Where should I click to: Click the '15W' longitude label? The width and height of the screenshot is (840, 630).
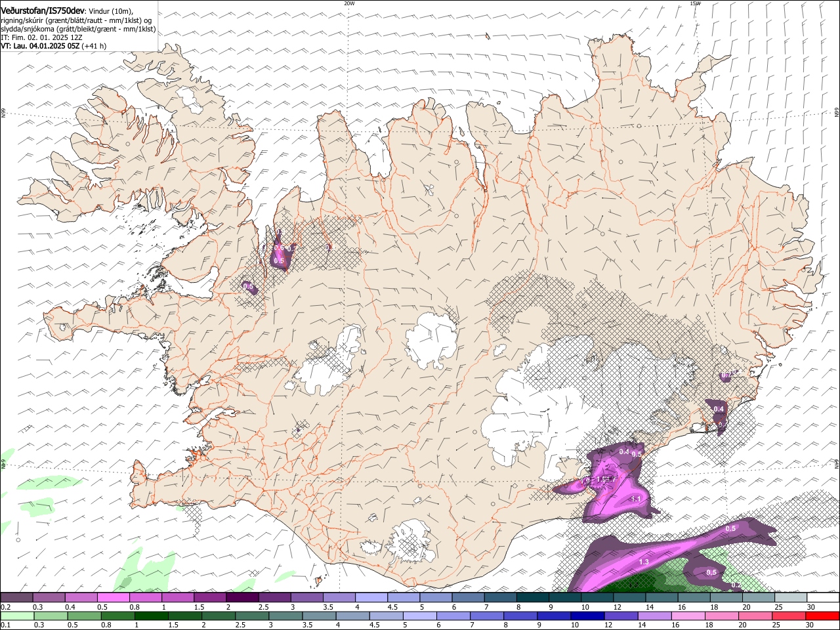click(x=695, y=3)
